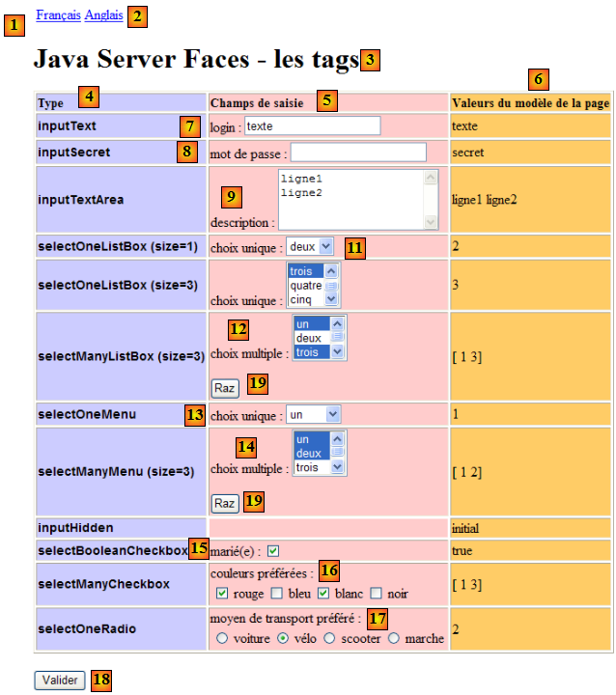Click the mot de passe field

tap(358, 153)
